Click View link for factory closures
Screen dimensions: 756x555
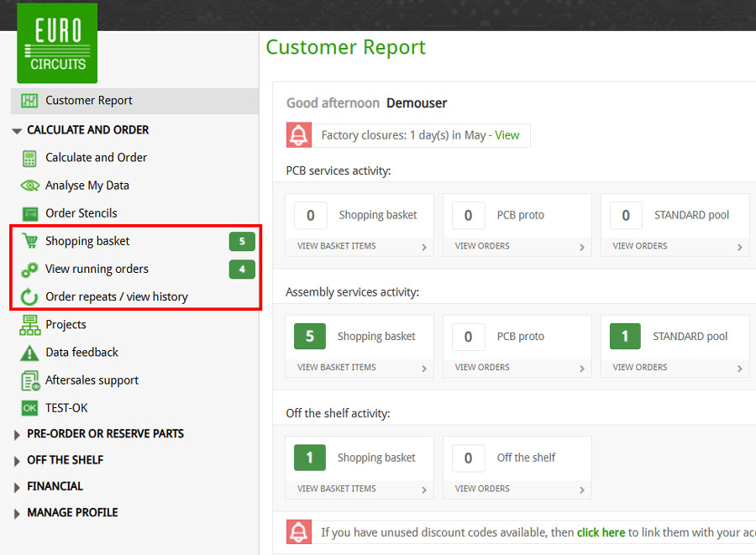tap(507, 135)
